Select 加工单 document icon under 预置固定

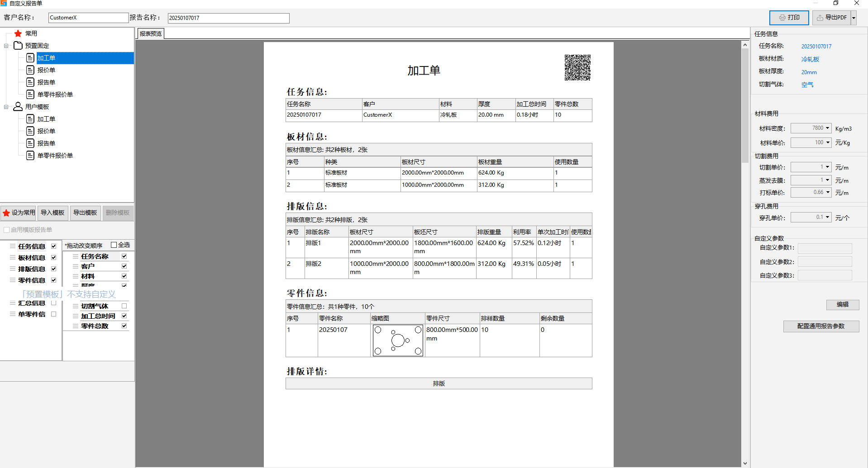click(x=30, y=58)
